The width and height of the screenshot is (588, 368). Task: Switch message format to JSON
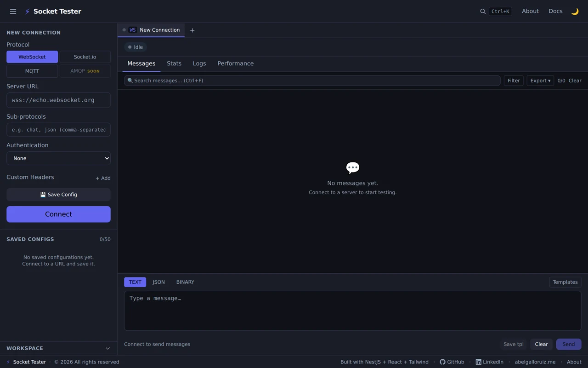[159, 282]
